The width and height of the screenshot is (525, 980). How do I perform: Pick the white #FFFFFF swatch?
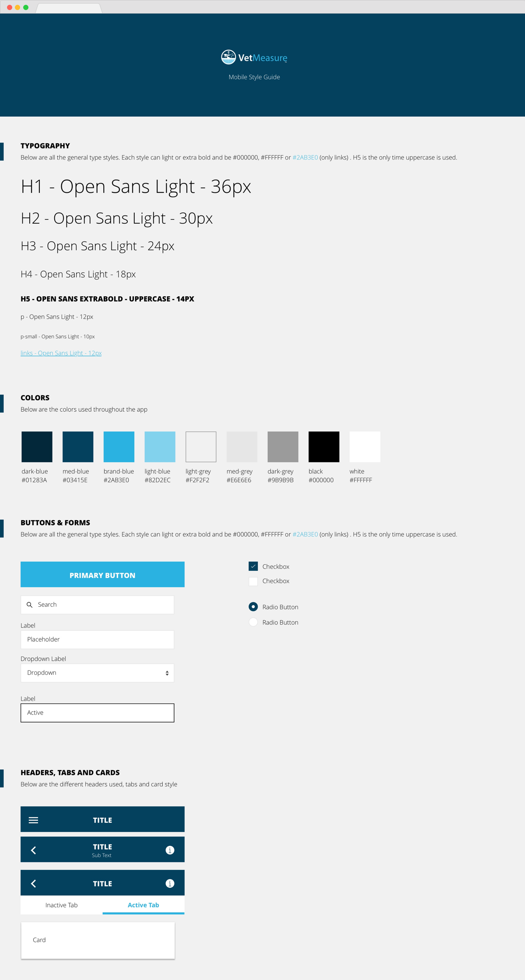pos(365,447)
